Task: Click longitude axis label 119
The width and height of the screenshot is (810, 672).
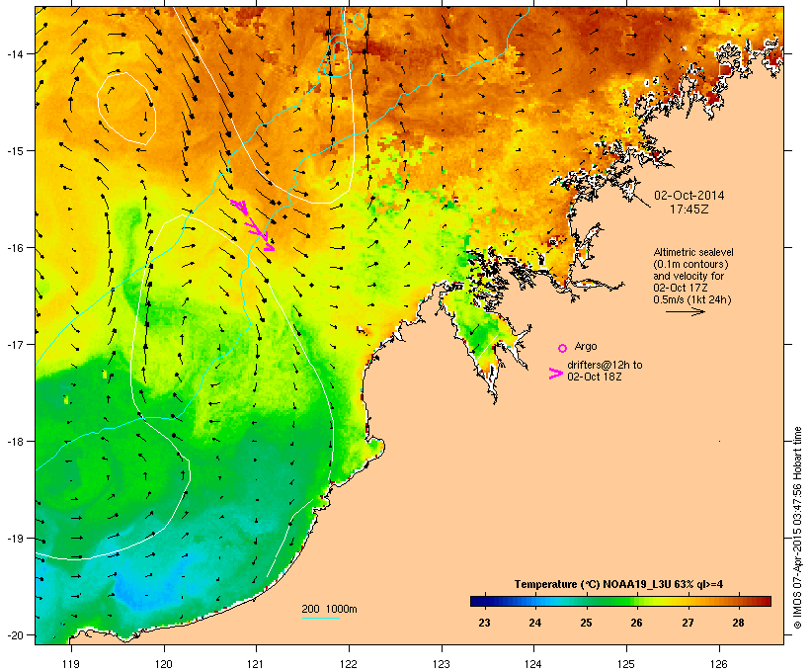Action: 71,664
